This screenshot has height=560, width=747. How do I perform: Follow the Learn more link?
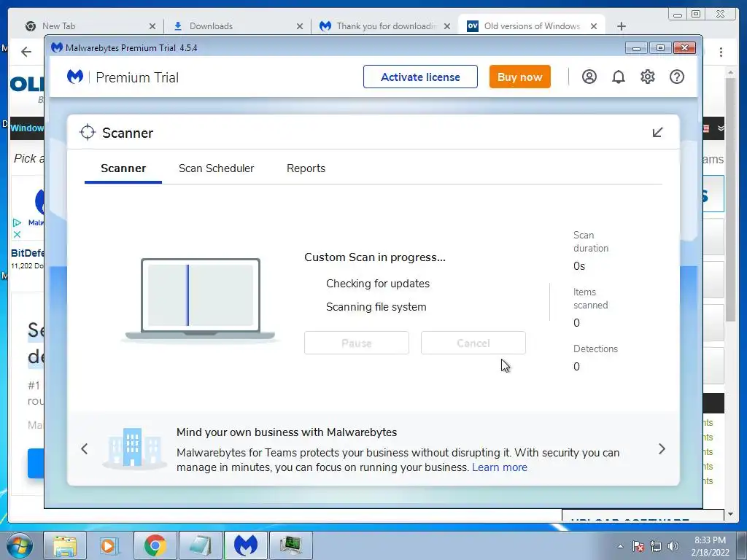(500, 467)
